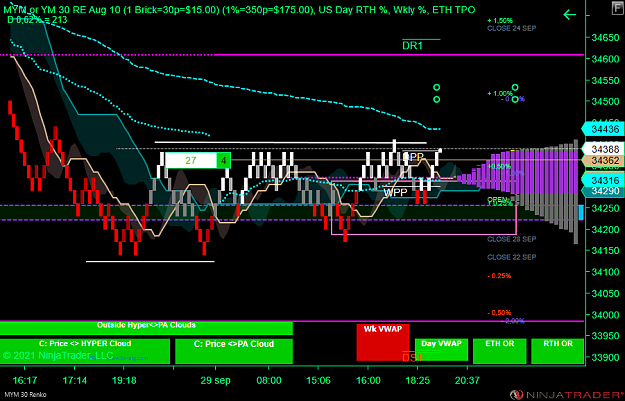Click the 33900 price axis label

(605, 358)
